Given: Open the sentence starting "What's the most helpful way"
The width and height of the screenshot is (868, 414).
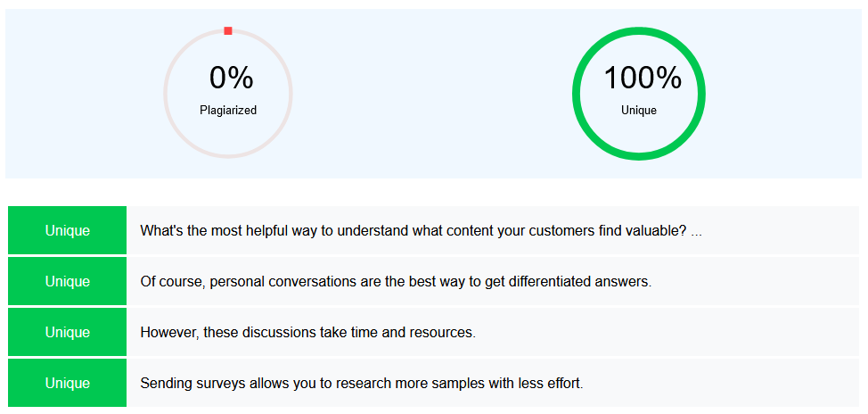Looking at the screenshot, I should click(413, 230).
